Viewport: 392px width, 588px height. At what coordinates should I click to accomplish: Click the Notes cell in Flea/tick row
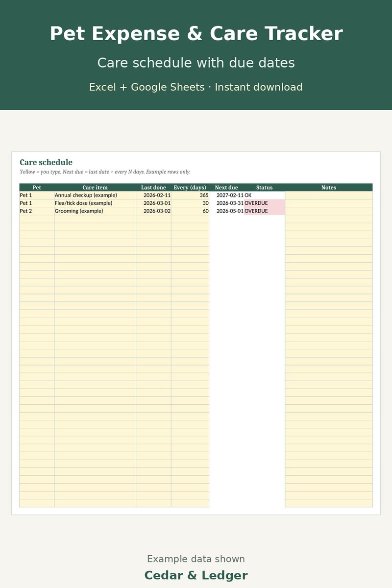click(329, 203)
